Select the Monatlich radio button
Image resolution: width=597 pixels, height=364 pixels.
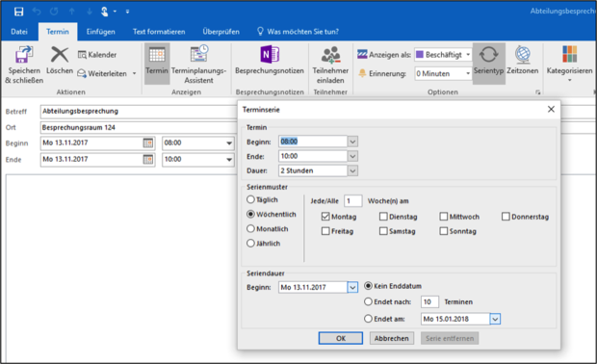coord(250,228)
